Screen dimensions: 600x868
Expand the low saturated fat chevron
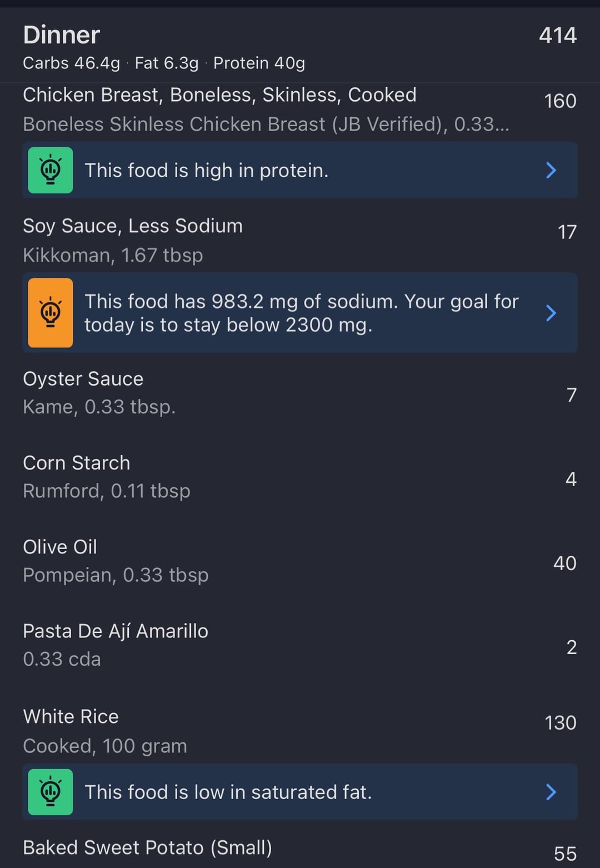551,792
